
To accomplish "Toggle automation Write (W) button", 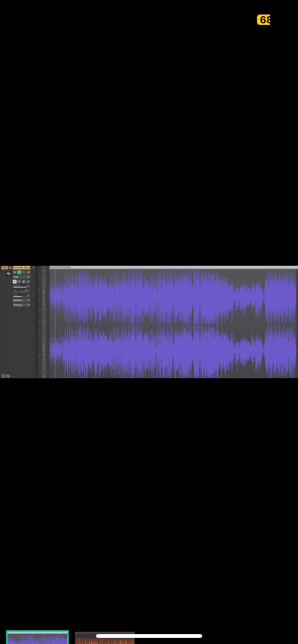I will coord(19,282).
